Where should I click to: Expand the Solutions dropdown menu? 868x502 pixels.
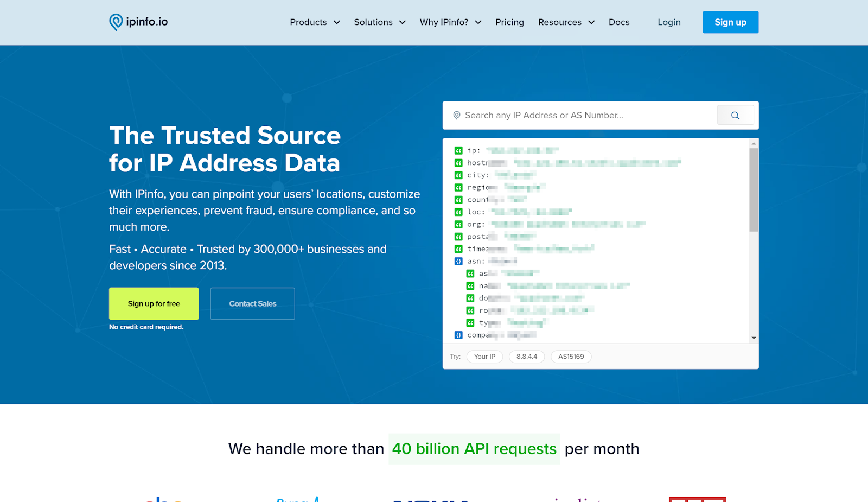[380, 22]
